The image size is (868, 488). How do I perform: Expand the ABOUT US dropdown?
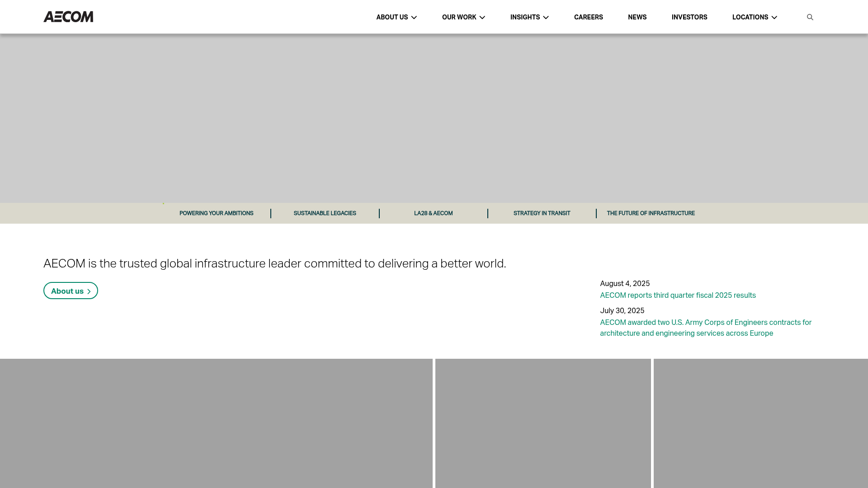point(396,17)
